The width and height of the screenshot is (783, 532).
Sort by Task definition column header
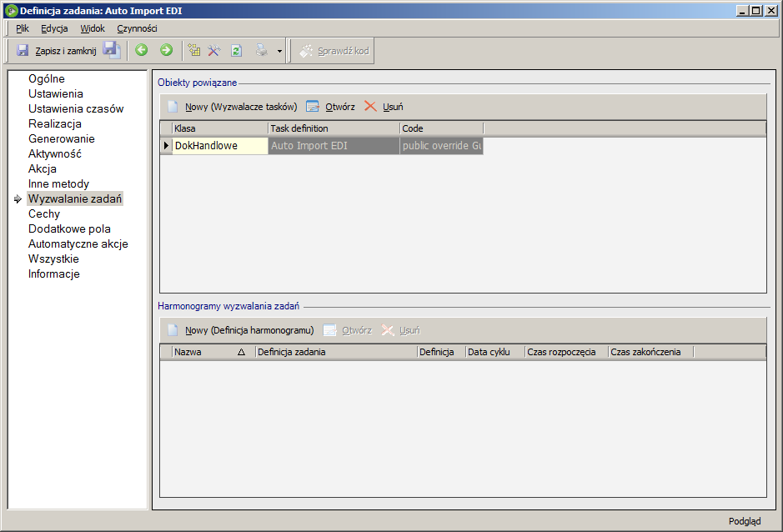(334, 128)
